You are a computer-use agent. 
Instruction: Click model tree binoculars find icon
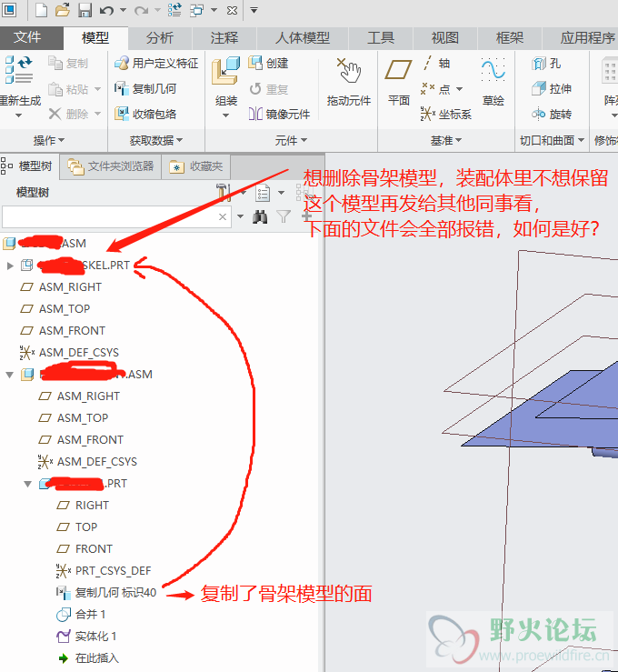pyautogui.click(x=260, y=216)
